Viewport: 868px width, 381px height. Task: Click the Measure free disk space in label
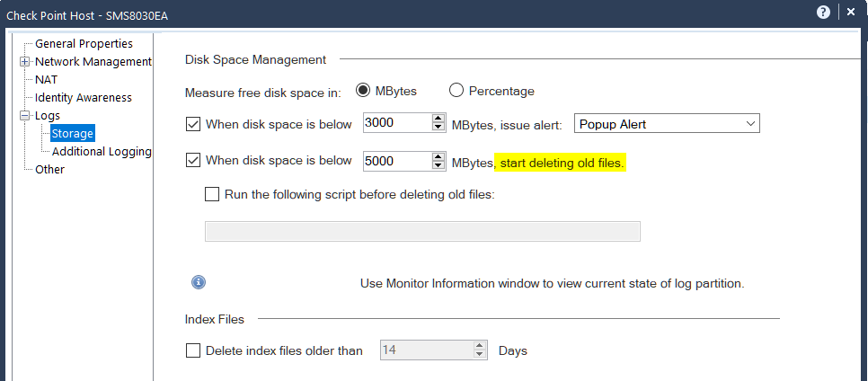tap(263, 92)
